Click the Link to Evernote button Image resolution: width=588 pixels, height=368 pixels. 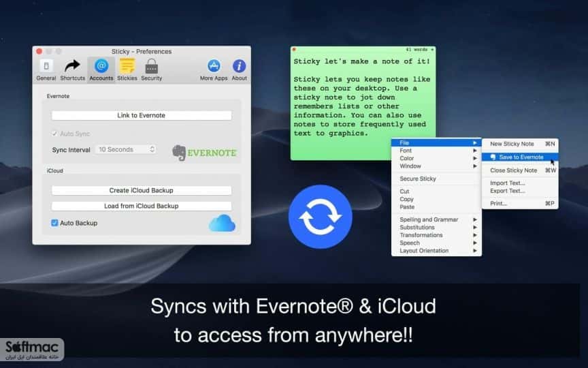142,115
